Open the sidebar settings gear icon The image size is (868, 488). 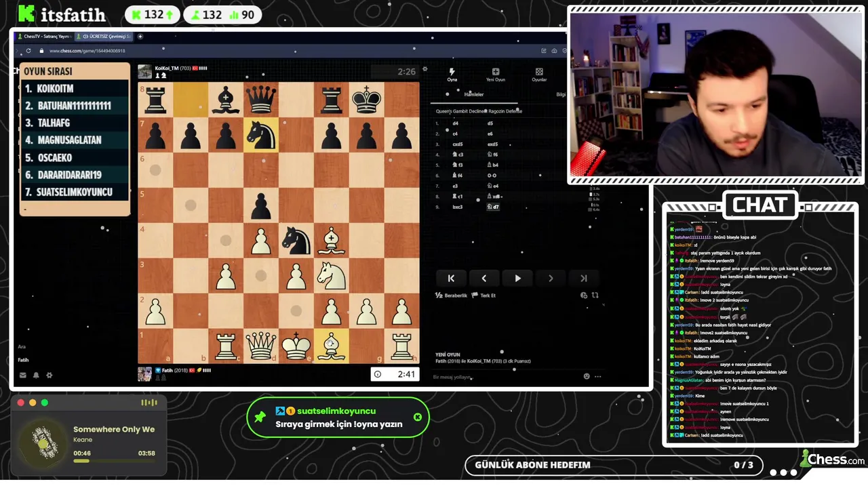point(49,375)
